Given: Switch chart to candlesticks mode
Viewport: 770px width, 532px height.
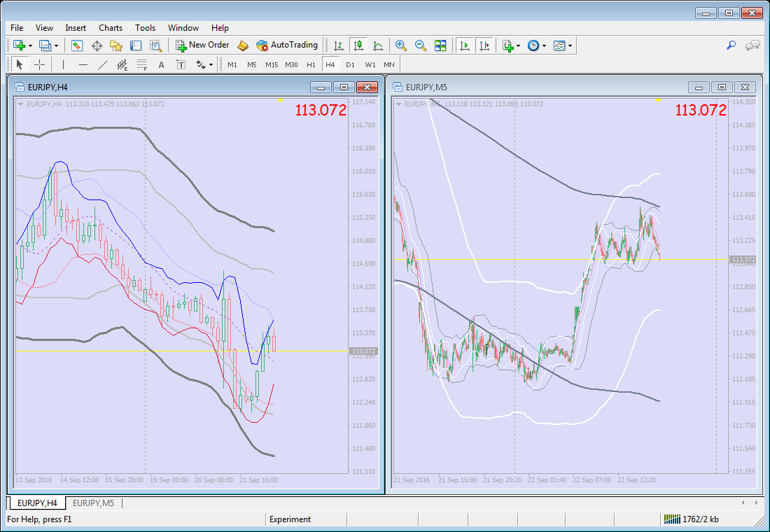Looking at the screenshot, I should pos(358,45).
